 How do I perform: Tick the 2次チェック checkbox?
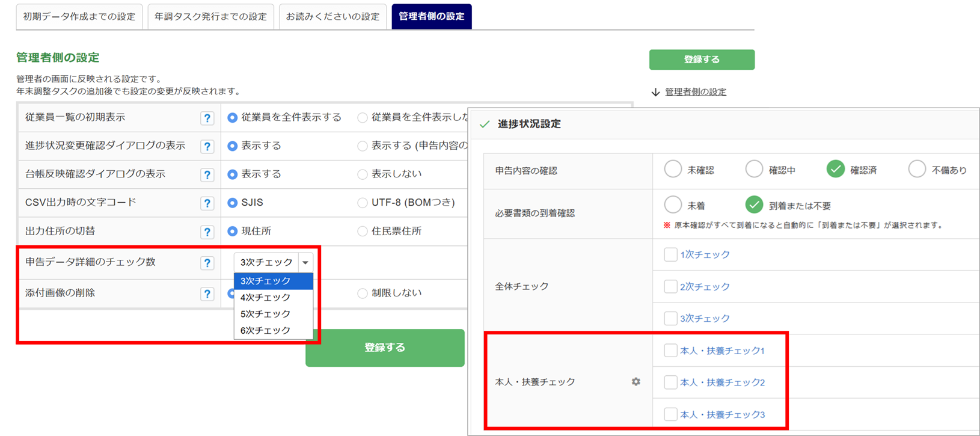670,286
